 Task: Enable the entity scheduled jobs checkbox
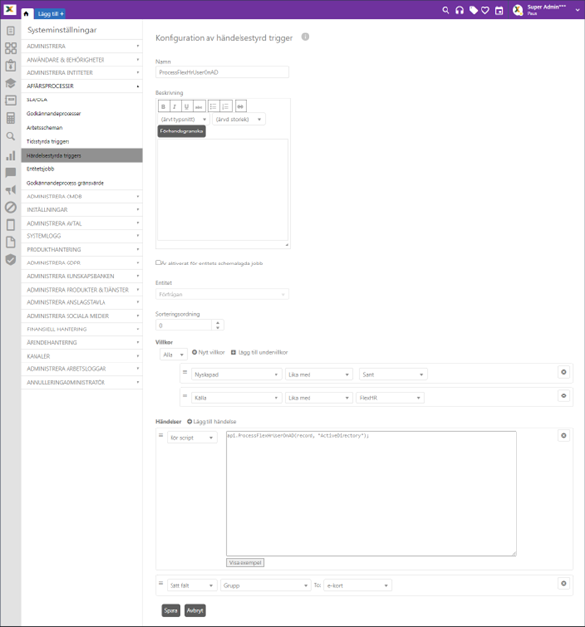158,263
